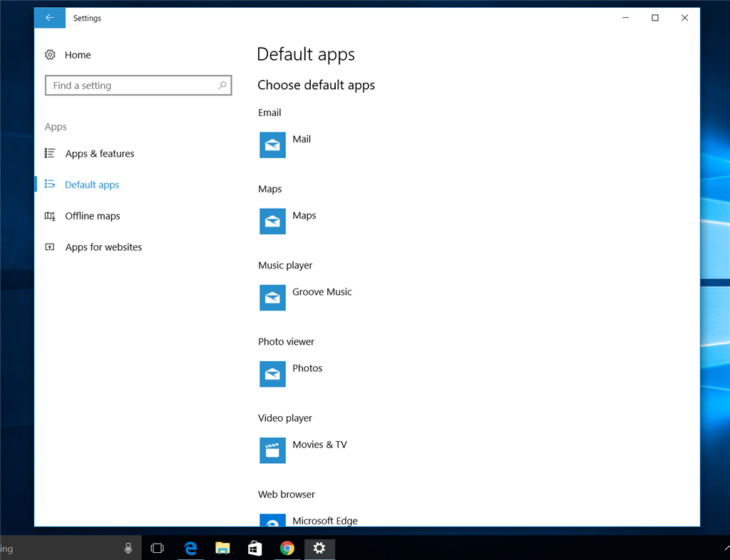Focus the Find a setting search box
Screen dimensions: 730x560
pos(138,85)
